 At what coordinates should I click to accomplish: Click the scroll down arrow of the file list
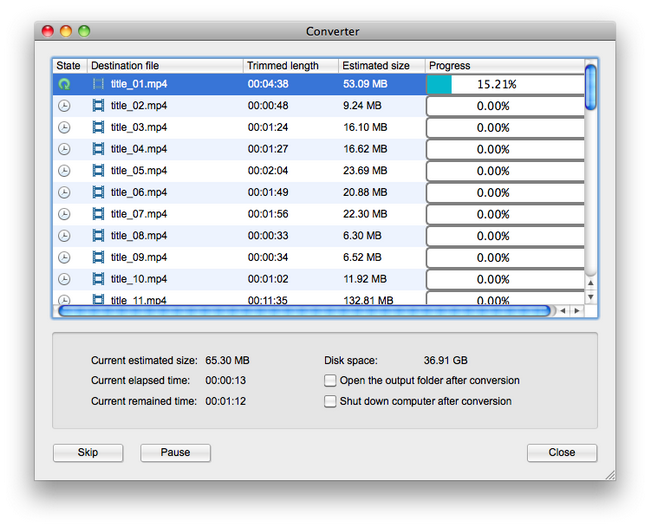coord(591,297)
